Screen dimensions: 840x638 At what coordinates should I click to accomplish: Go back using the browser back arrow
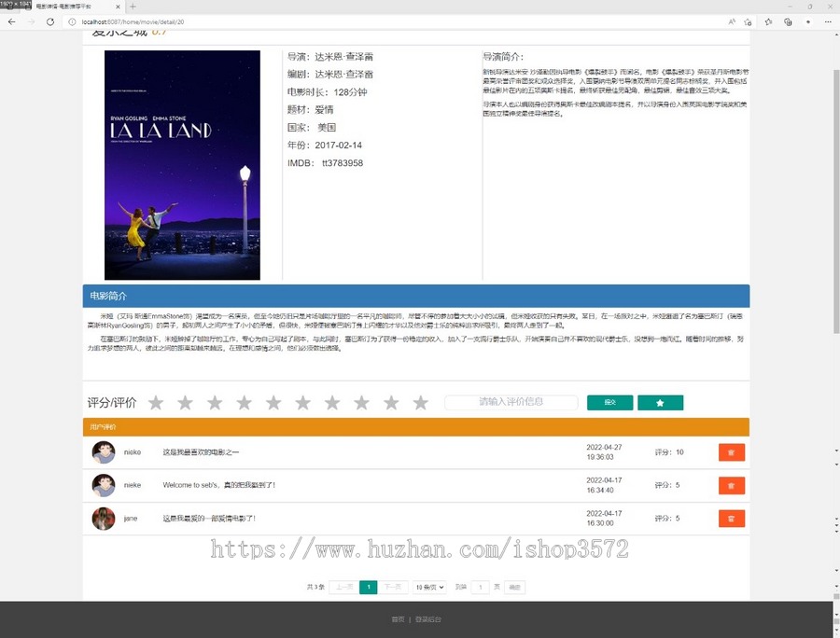[x=12, y=22]
